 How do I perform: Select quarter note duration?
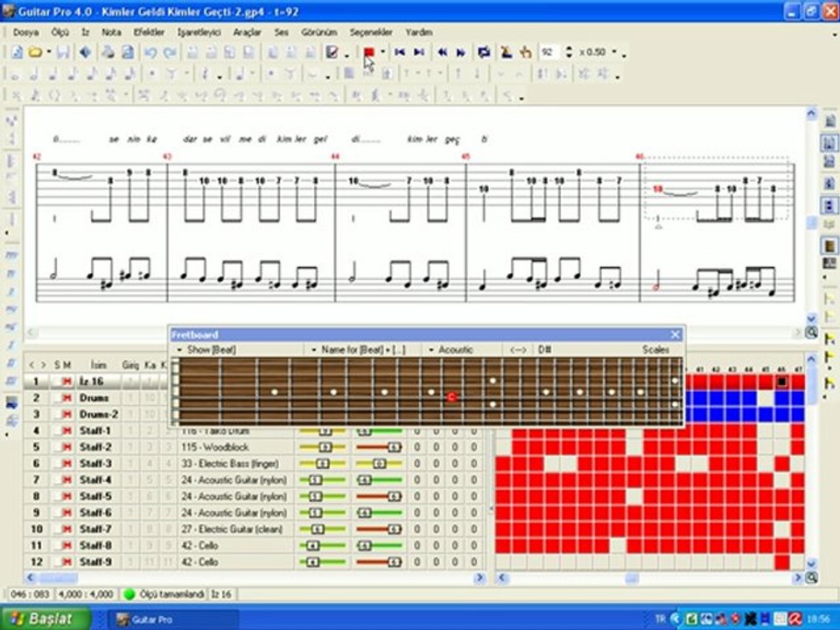(53, 74)
